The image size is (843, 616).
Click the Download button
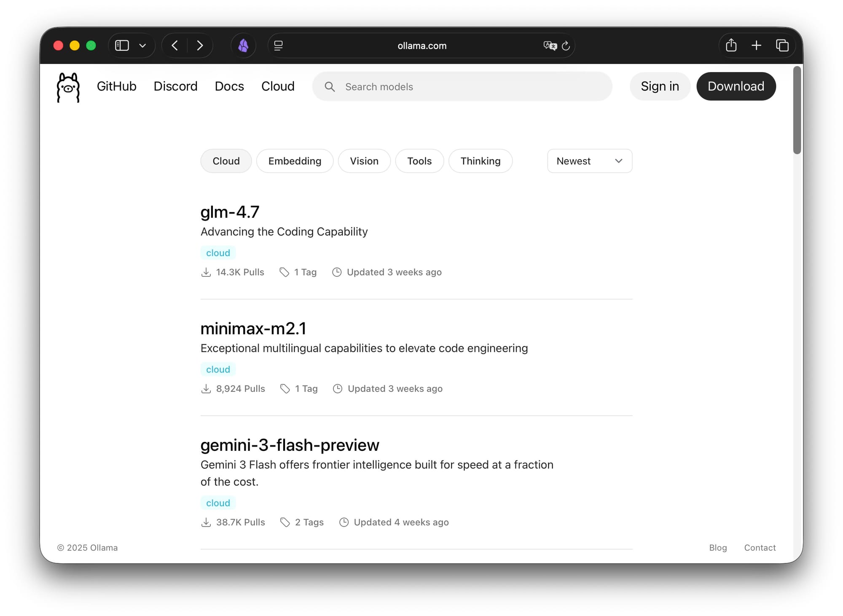736,86
